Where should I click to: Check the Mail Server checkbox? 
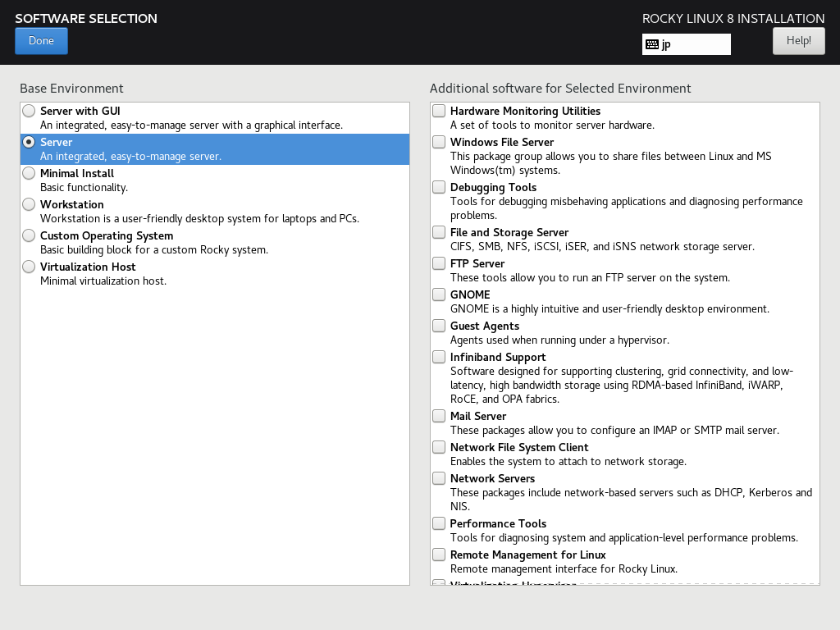click(438, 415)
